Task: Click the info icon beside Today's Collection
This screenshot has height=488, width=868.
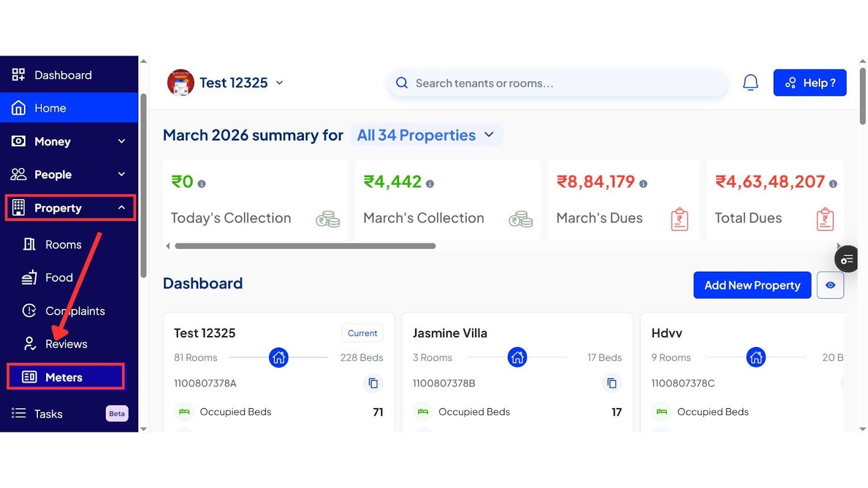Action: pos(201,184)
